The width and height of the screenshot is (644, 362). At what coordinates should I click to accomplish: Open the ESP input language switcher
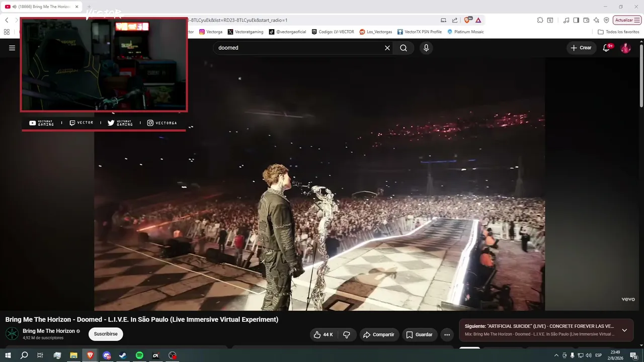(599, 355)
